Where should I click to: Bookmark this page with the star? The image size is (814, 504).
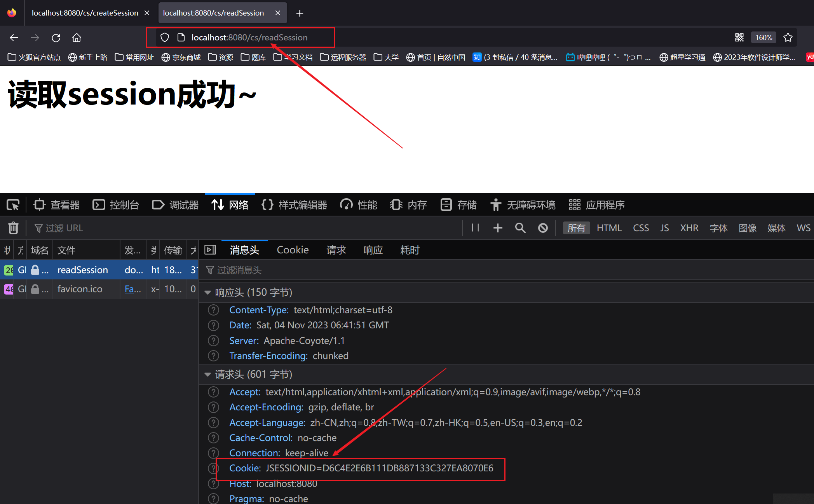[788, 38]
